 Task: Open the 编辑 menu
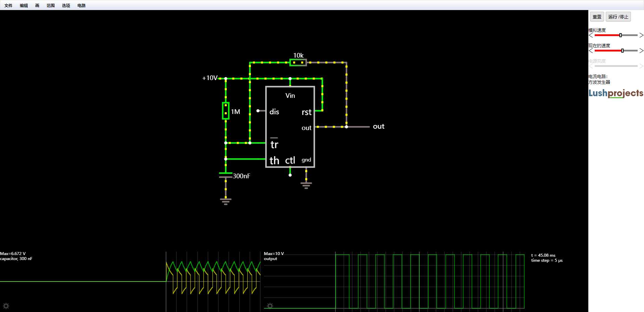[x=24, y=5]
